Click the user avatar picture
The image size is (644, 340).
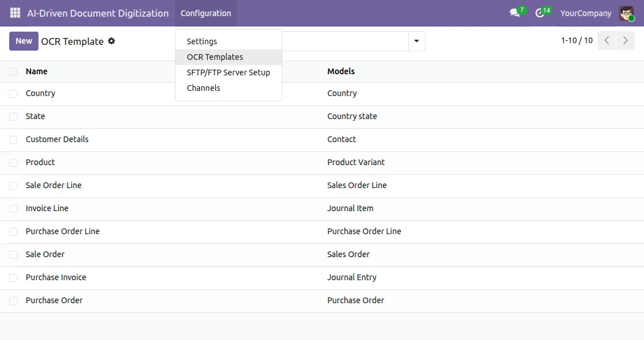626,13
